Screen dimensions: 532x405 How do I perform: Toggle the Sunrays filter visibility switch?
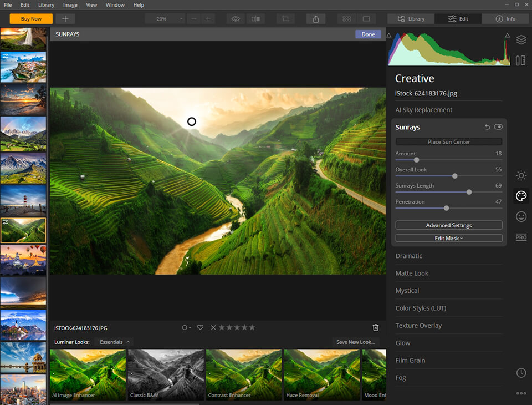click(x=498, y=126)
